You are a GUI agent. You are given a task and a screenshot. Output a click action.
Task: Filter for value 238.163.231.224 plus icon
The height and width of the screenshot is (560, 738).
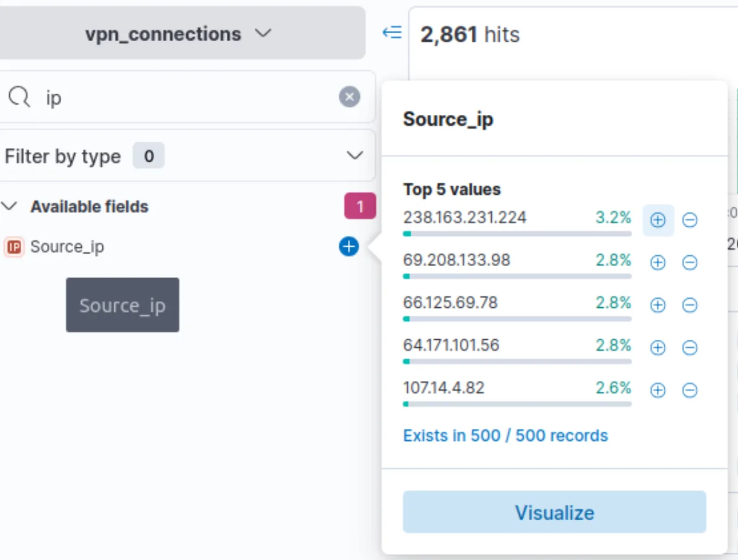click(658, 220)
